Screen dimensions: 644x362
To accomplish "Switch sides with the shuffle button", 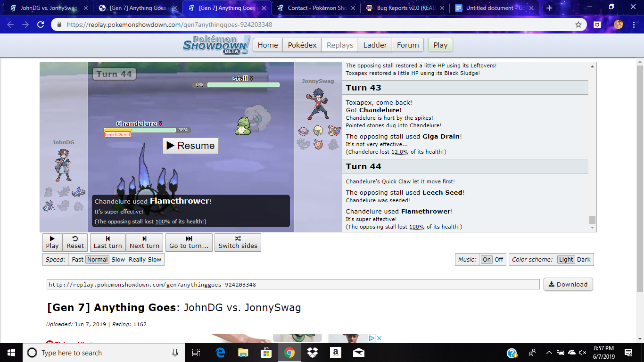I will (238, 242).
